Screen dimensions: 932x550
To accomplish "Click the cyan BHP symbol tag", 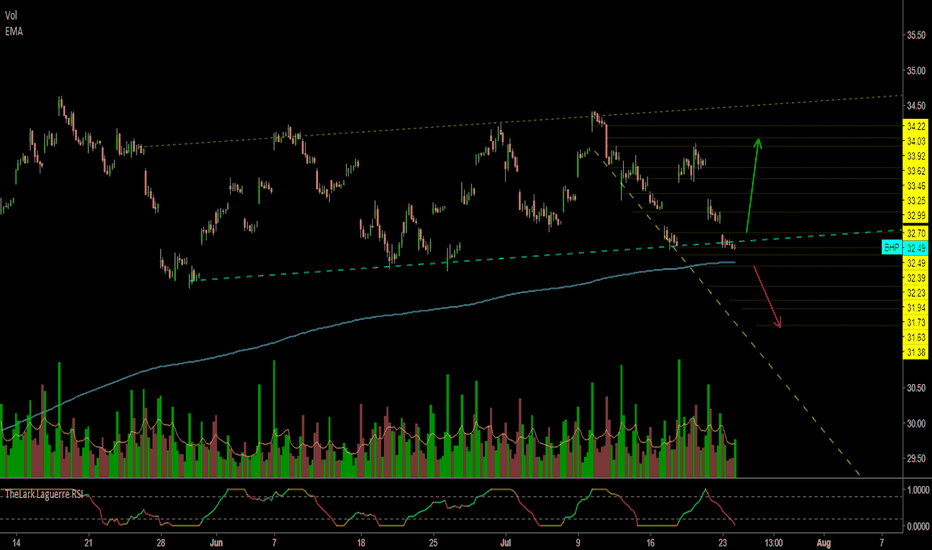I will (x=892, y=247).
